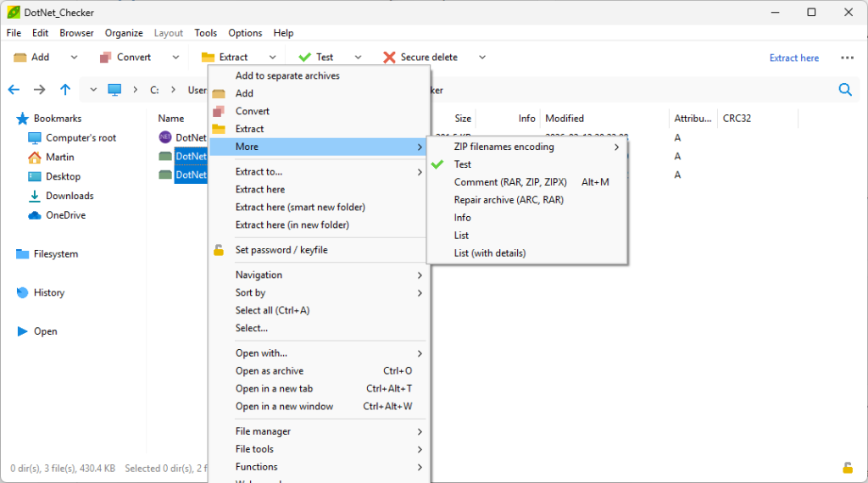Open the Organize menu in menu bar
Viewport: 868px width, 483px height.
124,33
